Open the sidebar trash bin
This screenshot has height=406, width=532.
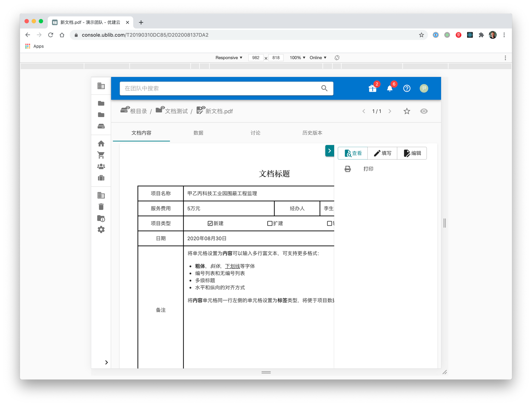pyautogui.click(x=101, y=207)
